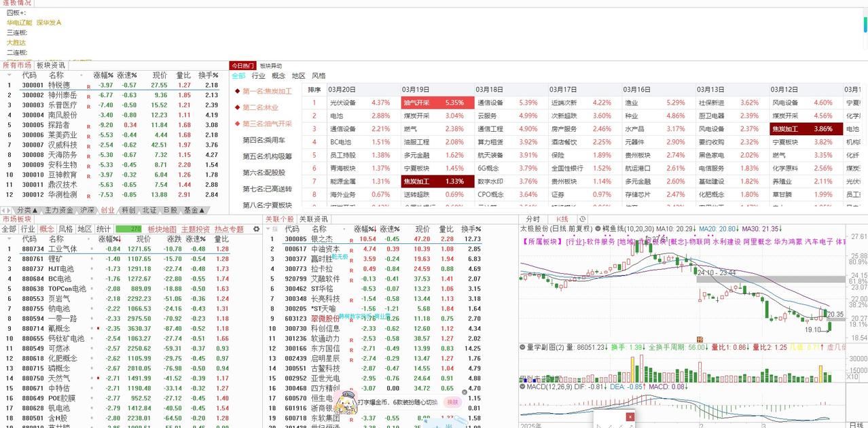Click the red diamond beside 第三名:油气开采

coord(237,123)
